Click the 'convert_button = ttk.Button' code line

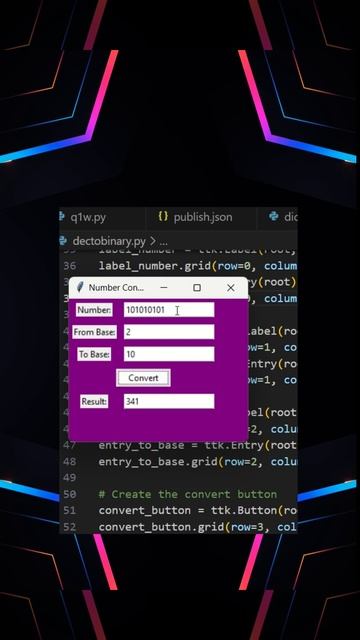point(198,511)
